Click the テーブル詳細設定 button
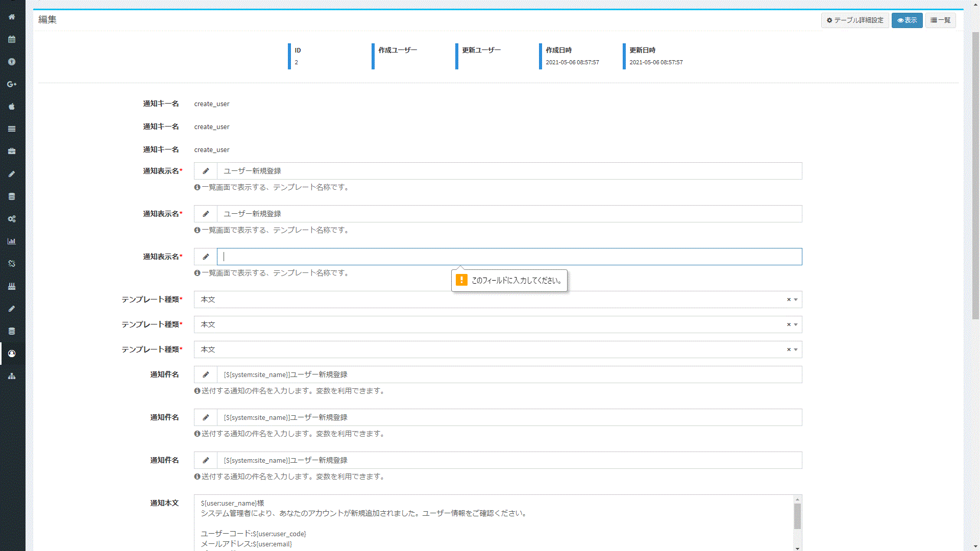Image resolution: width=980 pixels, height=551 pixels. click(855, 20)
